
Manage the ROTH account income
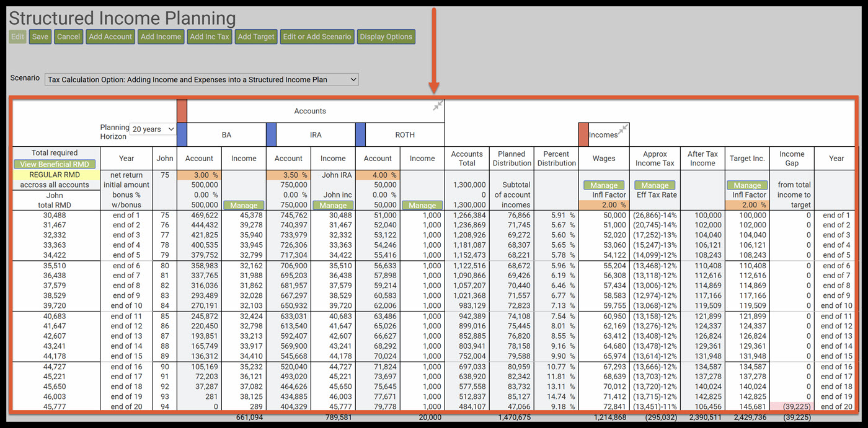tap(422, 205)
